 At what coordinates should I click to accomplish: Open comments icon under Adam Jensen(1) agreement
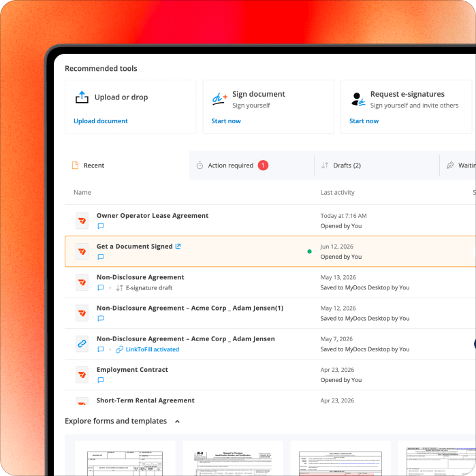tap(101, 319)
